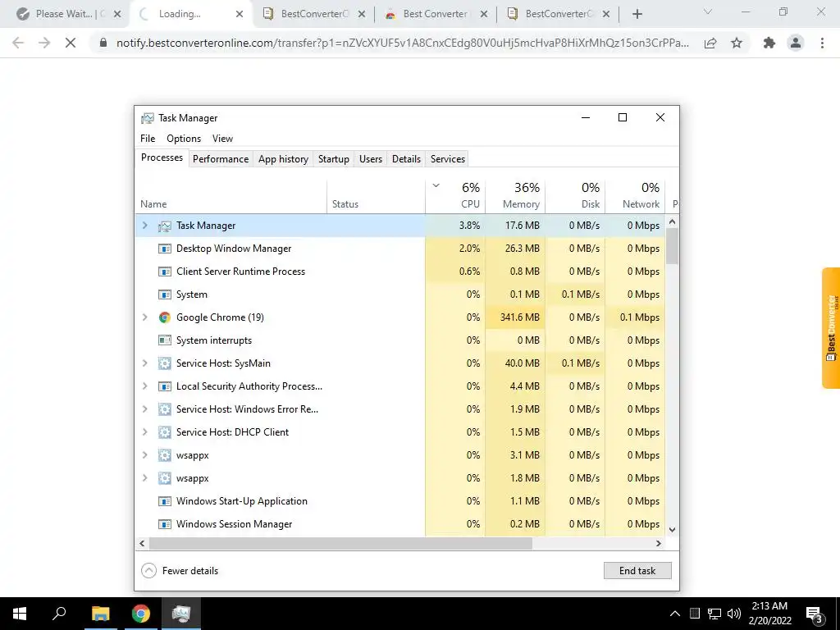Click the Chrome back arrow icon
Viewport: 840px width, 630px height.
tap(18, 43)
